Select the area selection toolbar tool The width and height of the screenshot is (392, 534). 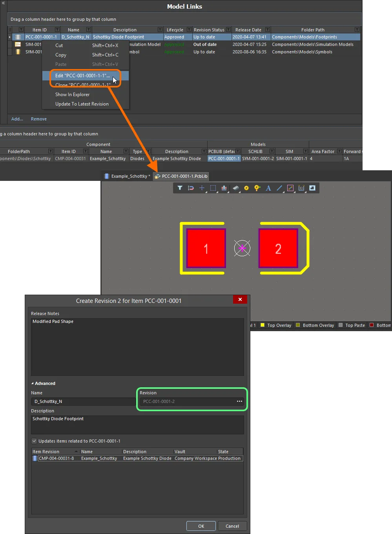pos(213,188)
